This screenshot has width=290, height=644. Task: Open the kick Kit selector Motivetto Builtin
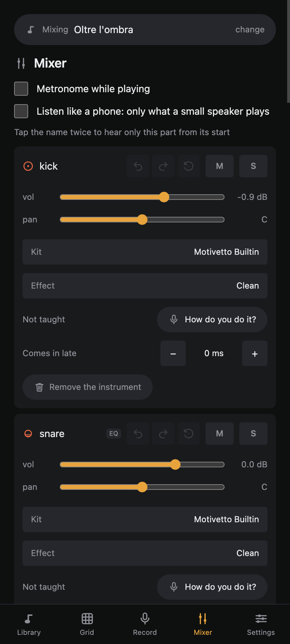pos(145,252)
